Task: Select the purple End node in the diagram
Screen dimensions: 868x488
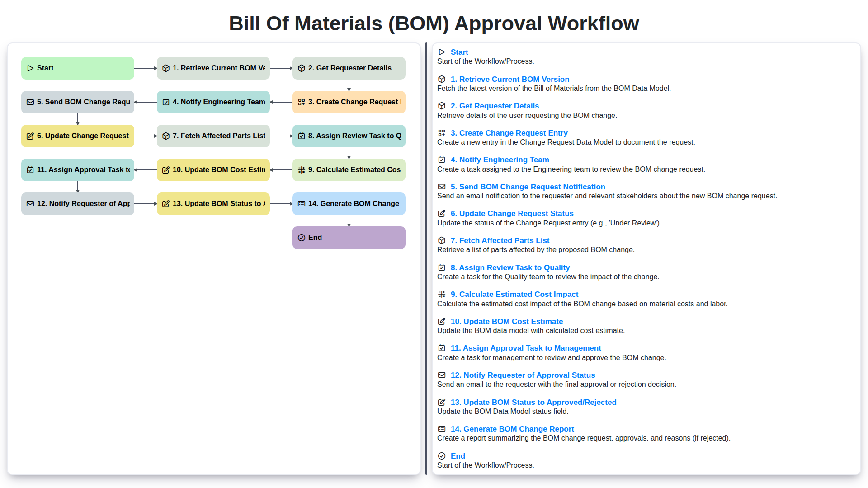Action: pyautogui.click(x=349, y=237)
